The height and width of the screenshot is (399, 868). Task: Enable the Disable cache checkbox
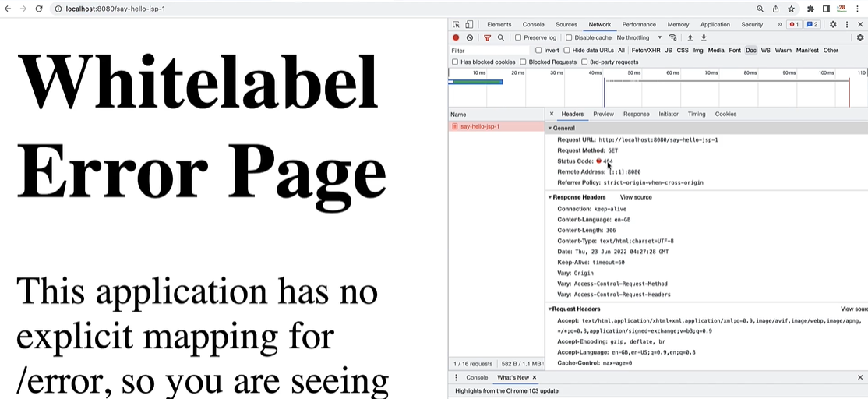coord(569,37)
